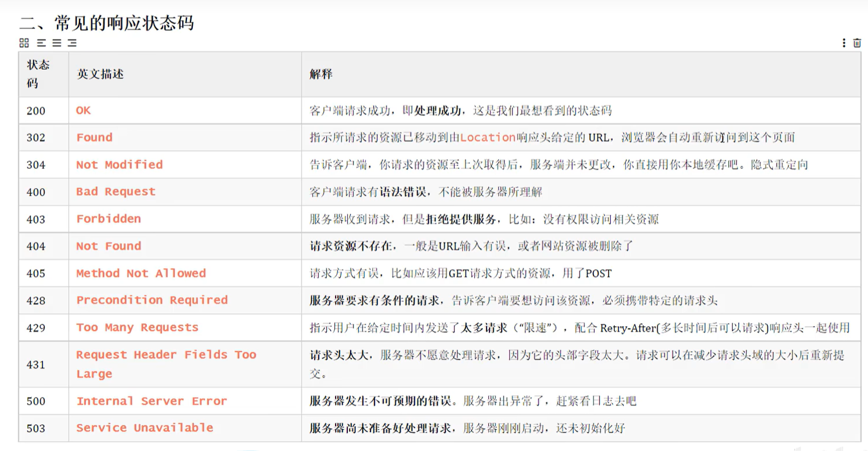Click the Found description in row 302

(95, 138)
